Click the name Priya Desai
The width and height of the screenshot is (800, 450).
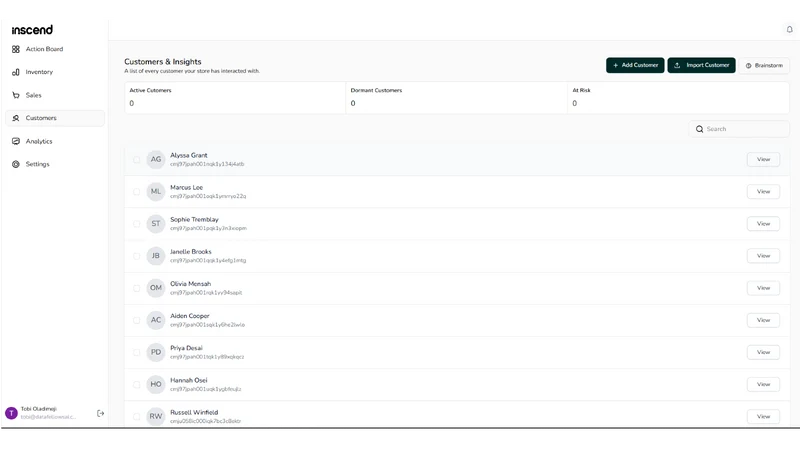point(186,348)
